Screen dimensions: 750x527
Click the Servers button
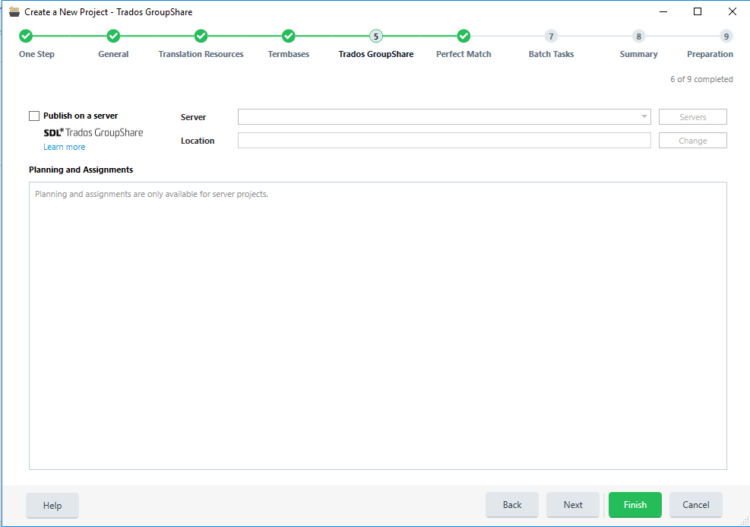(692, 117)
